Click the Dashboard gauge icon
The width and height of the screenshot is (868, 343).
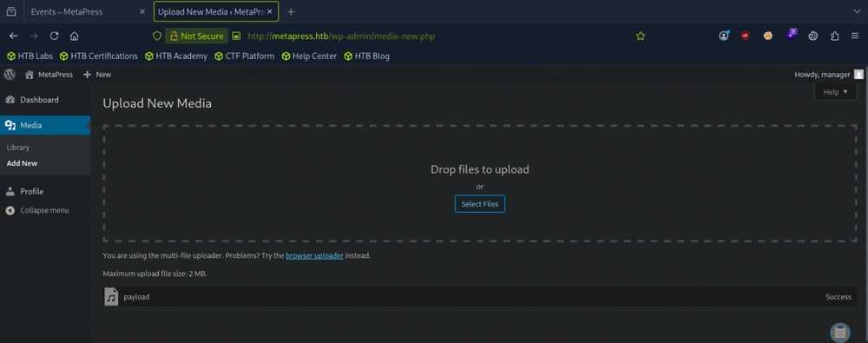pos(10,100)
